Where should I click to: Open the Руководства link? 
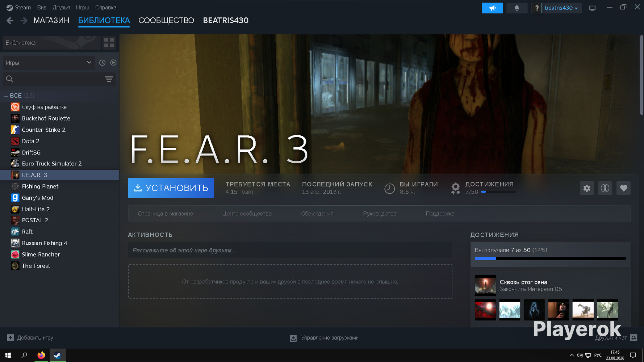click(x=380, y=214)
